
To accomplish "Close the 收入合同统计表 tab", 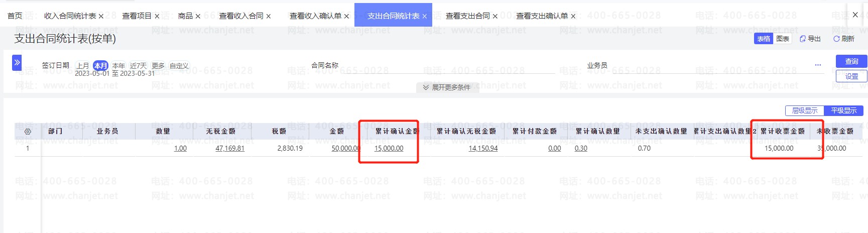I will tap(101, 16).
